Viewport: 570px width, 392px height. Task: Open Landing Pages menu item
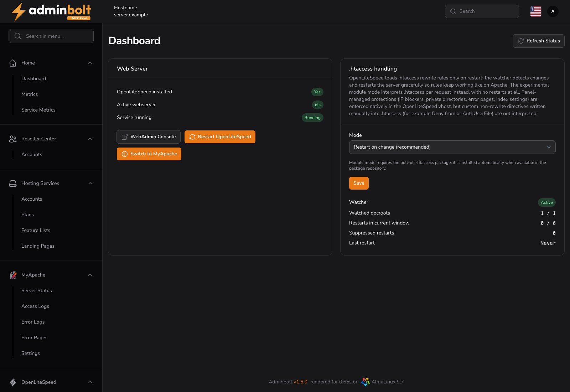[38, 246]
